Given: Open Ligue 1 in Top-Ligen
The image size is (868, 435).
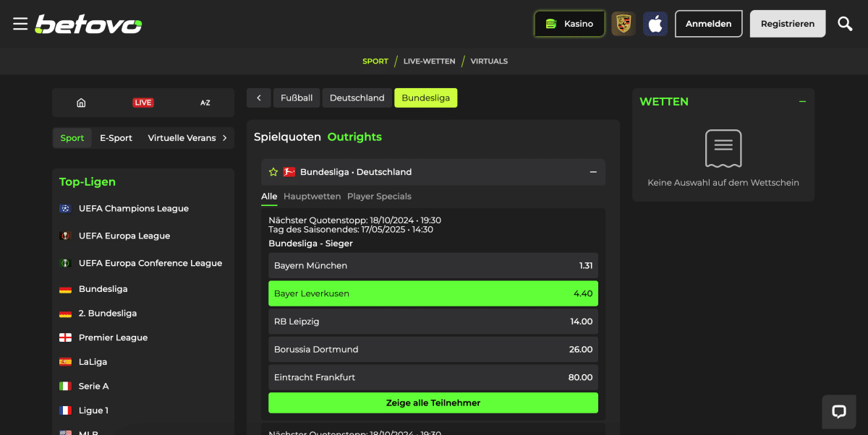Looking at the screenshot, I should [x=93, y=410].
